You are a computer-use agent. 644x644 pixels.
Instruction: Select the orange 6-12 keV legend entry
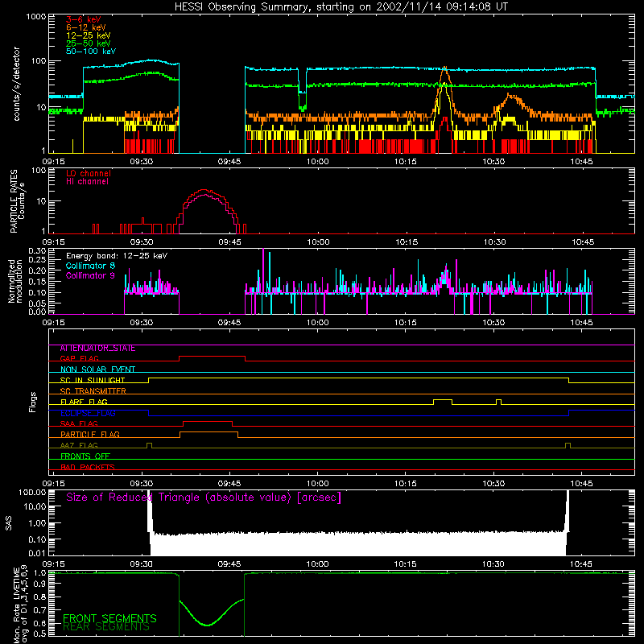[85, 27]
